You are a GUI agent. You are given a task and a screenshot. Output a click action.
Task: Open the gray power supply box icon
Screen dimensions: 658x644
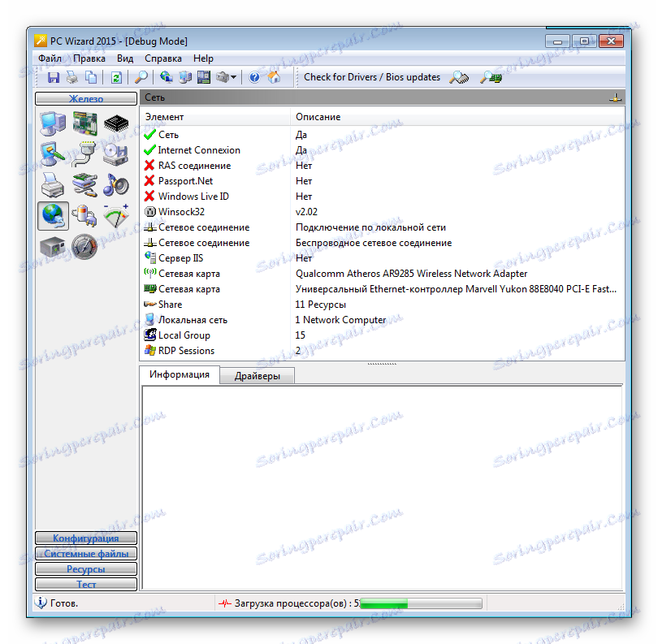click(53, 247)
